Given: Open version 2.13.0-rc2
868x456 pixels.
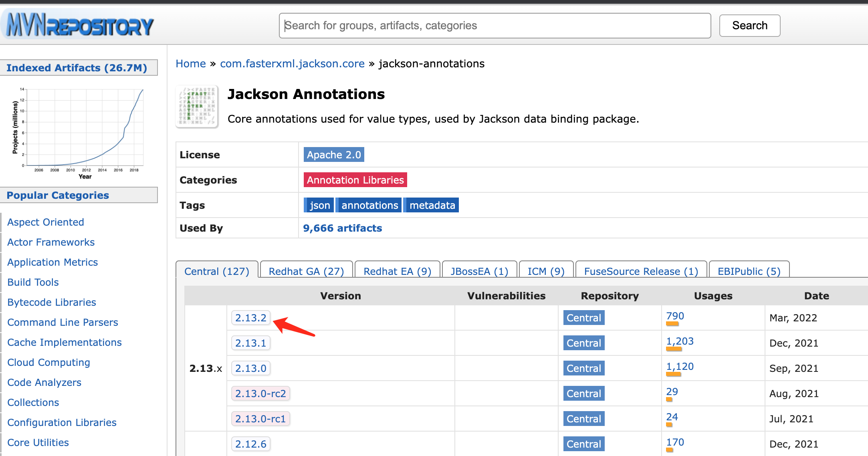Looking at the screenshot, I should (x=260, y=393).
